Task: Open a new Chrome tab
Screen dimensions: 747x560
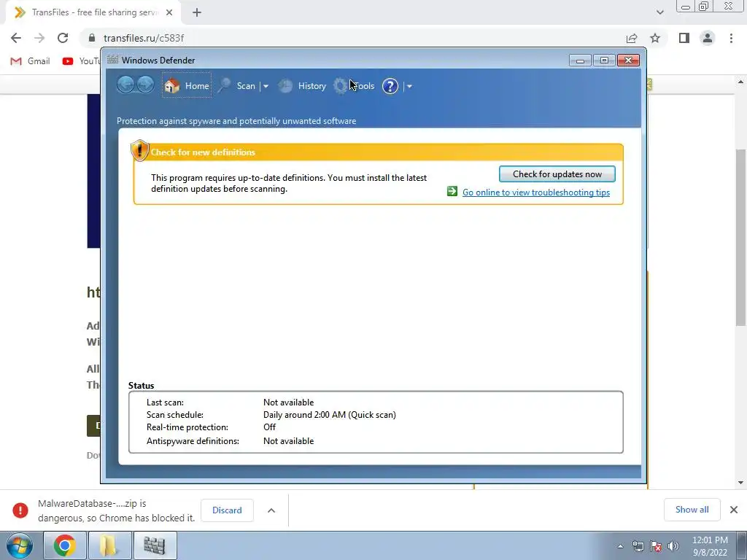Action: (197, 12)
